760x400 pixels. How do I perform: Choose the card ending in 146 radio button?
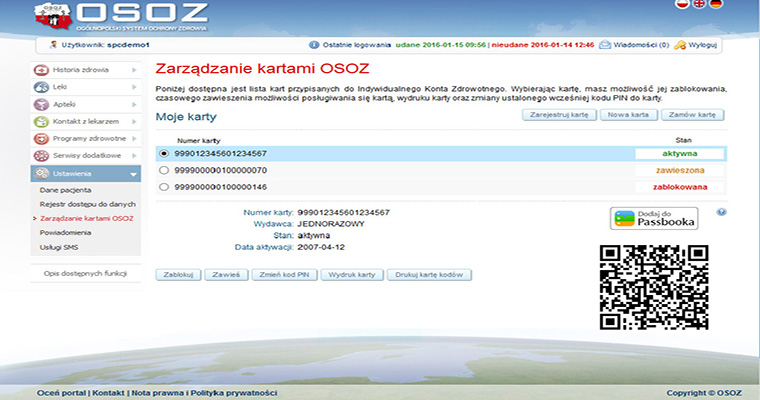coord(164,186)
